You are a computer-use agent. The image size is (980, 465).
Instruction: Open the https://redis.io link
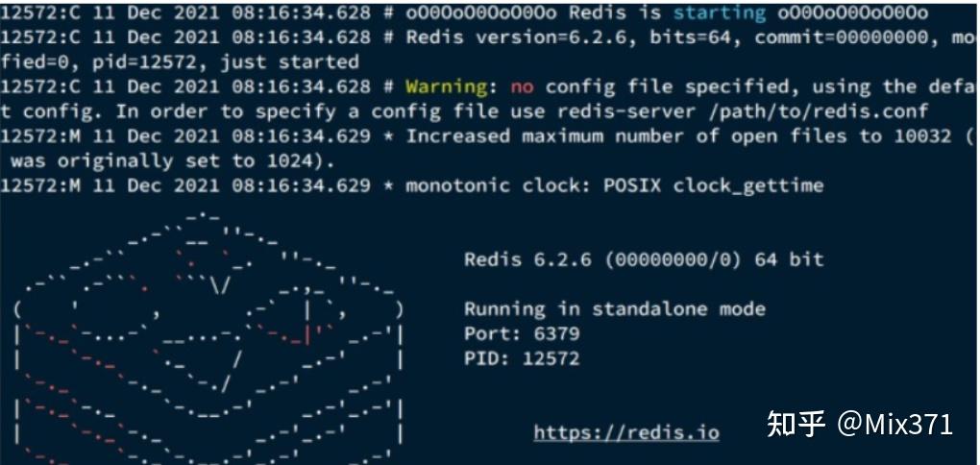click(x=626, y=432)
